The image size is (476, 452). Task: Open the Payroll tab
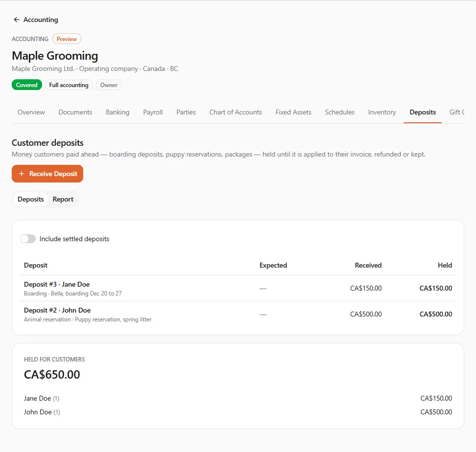click(x=153, y=113)
